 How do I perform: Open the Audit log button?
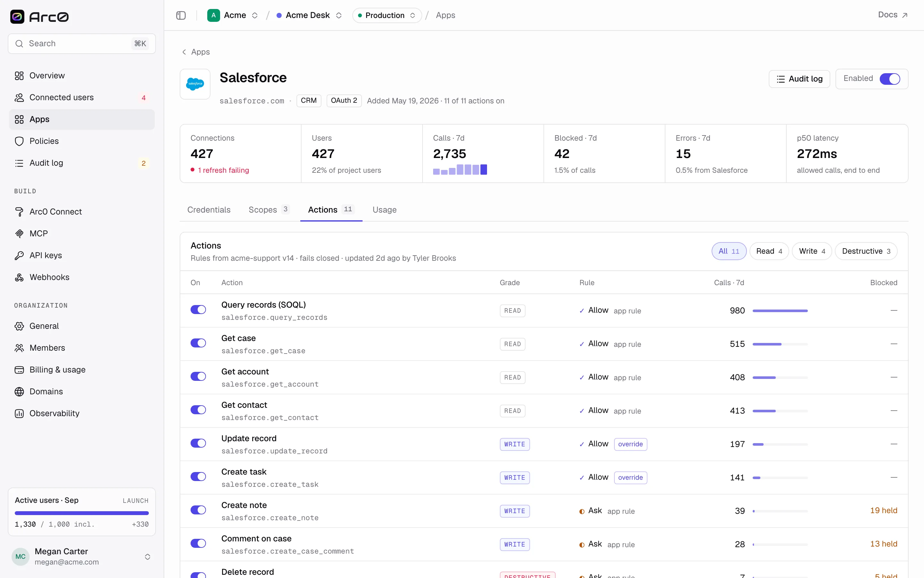[x=799, y=79]
